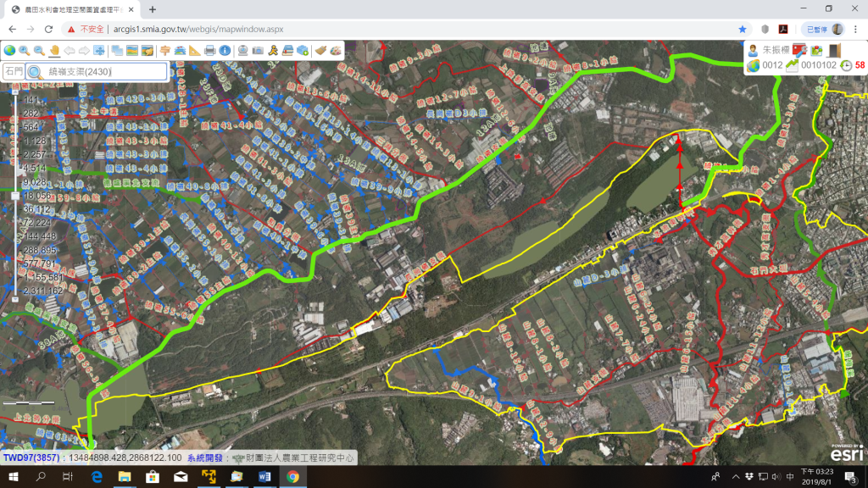
Task: Click the wooden signpost icon
Action: [x=165, y=50]
